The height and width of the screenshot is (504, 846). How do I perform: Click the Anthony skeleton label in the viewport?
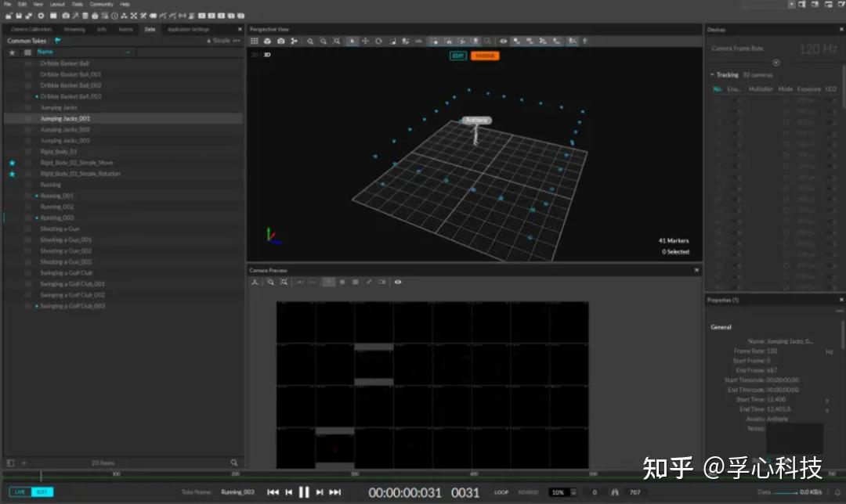[x=476, y=121]
